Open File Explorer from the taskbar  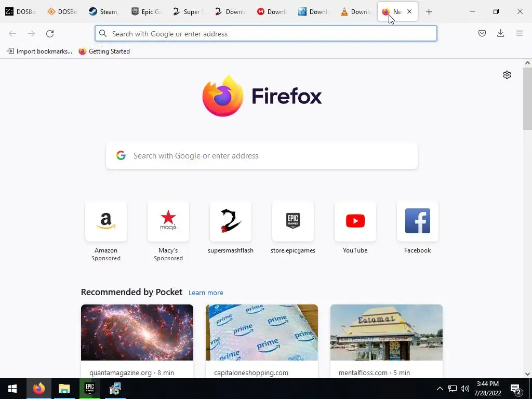click(64, 389)
